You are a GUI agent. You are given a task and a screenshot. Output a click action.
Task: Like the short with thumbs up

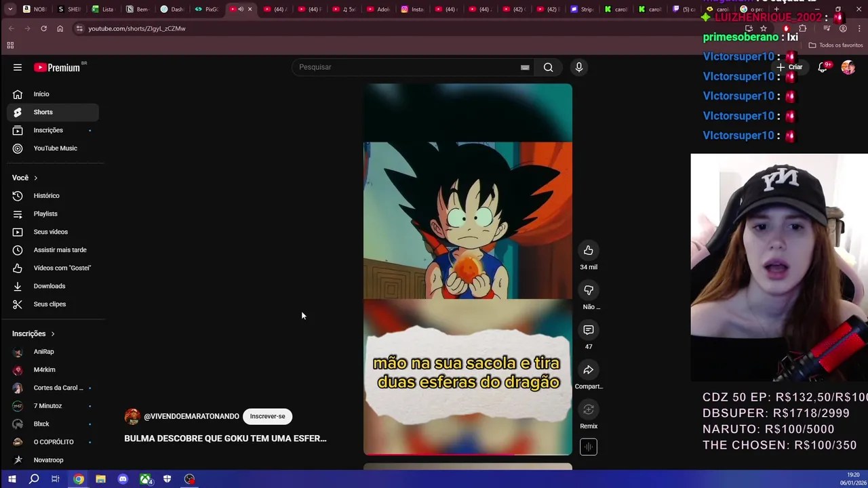click(589, 250)
